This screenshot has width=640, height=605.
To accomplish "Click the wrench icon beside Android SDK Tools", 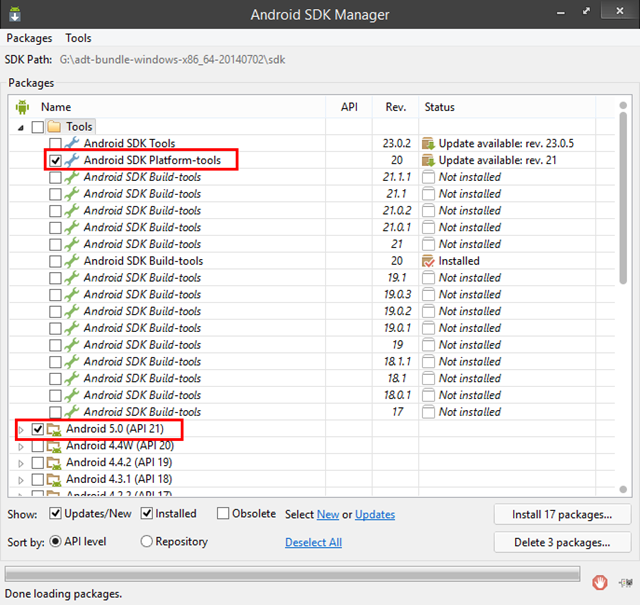I will (72, 143).
